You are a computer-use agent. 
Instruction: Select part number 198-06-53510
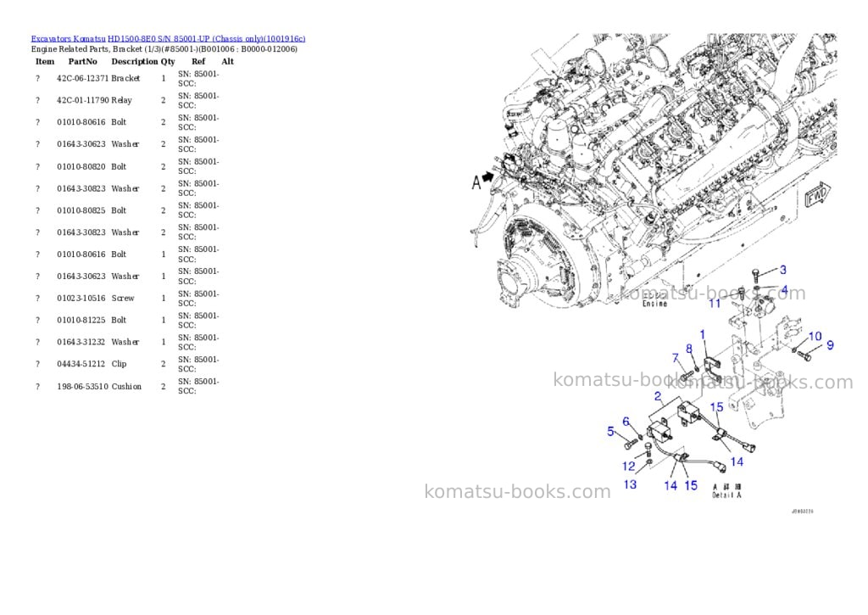click(x=82, y=386)
